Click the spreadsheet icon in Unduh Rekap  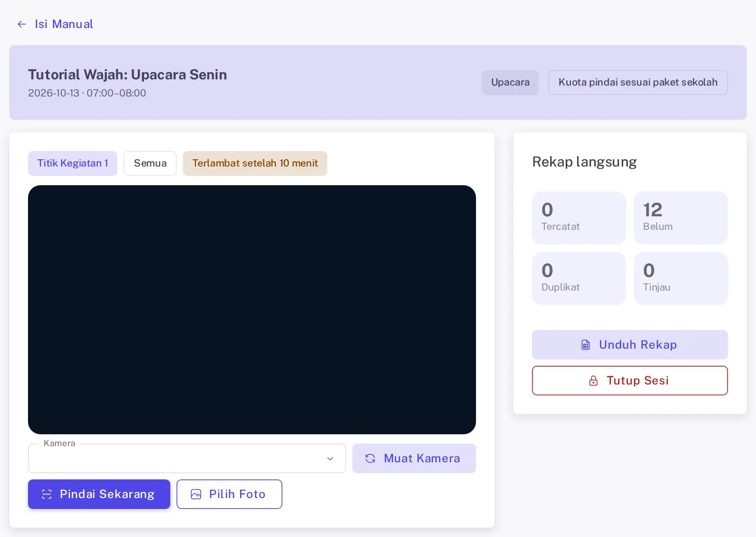pyautogui.click(x=586, y=345)
